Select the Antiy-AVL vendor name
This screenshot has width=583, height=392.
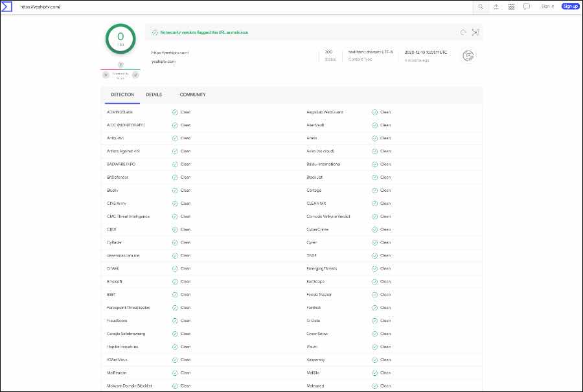point(115,138)
